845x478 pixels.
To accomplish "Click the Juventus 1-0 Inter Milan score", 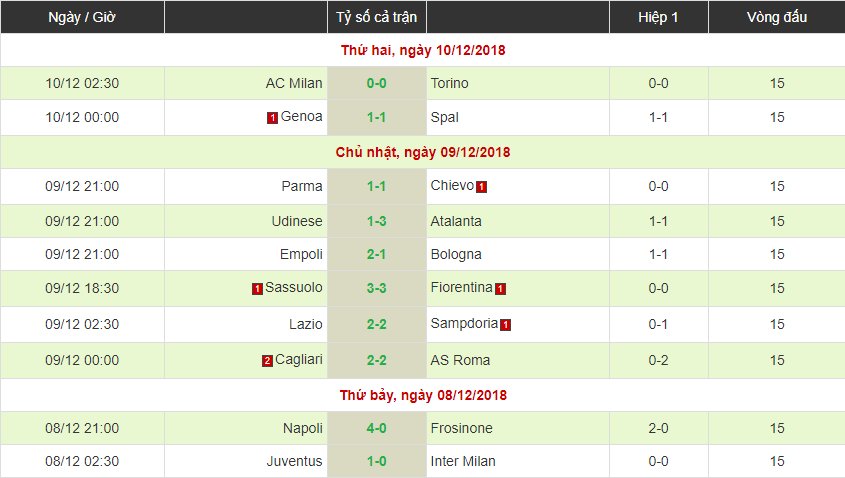I will [x=377, y=461].
